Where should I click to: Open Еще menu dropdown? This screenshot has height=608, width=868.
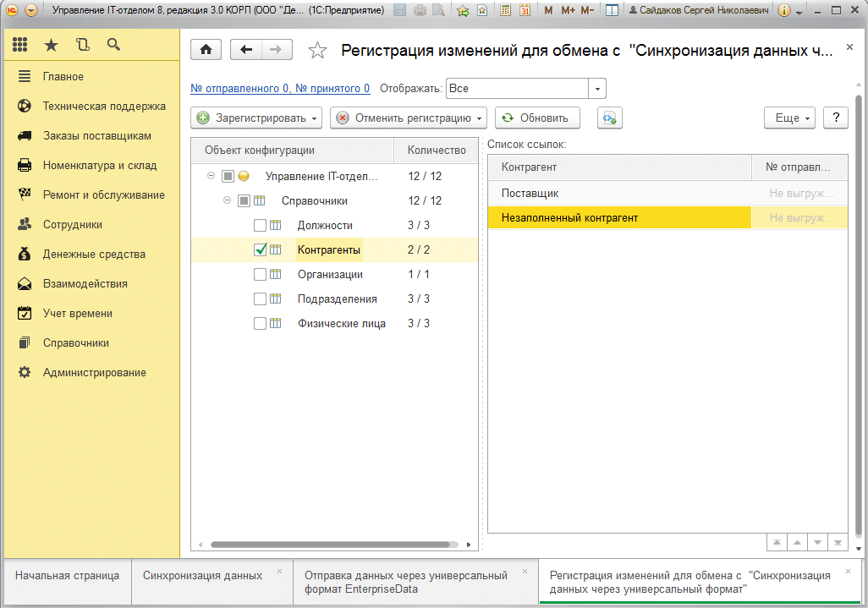[790, 118]
